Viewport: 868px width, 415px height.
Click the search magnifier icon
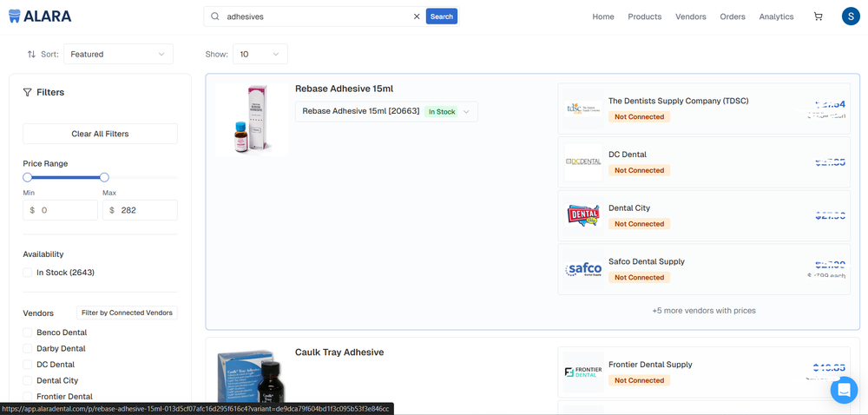(214, 16)
